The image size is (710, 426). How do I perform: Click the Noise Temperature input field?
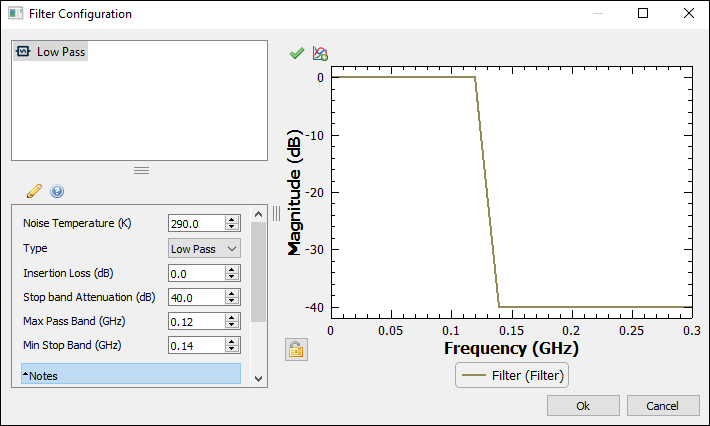pos(197,224)
